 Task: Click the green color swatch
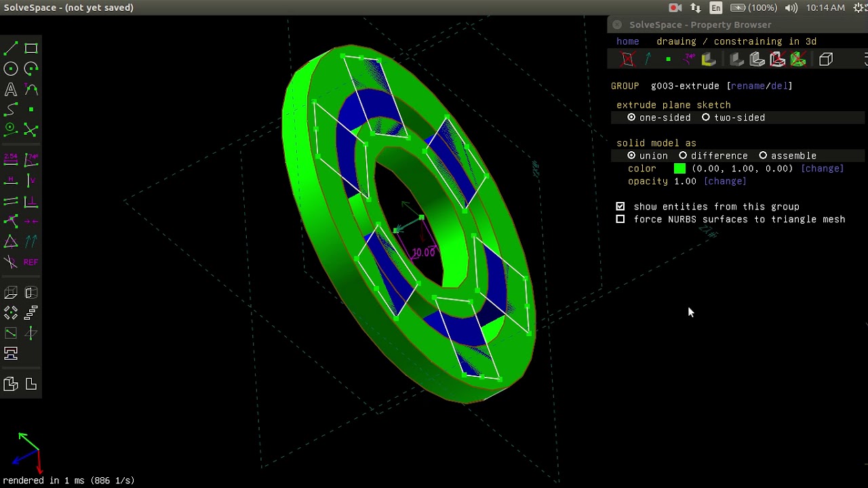point(679,169)
